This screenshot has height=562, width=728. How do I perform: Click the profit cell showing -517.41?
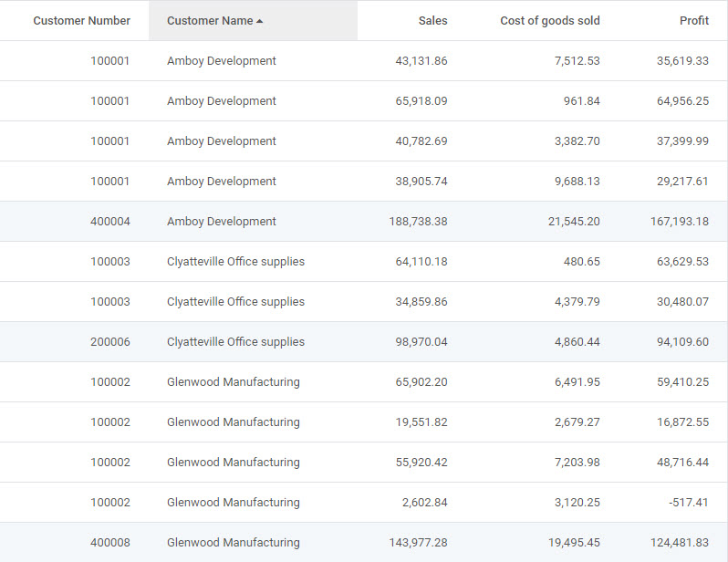(689, 502)
